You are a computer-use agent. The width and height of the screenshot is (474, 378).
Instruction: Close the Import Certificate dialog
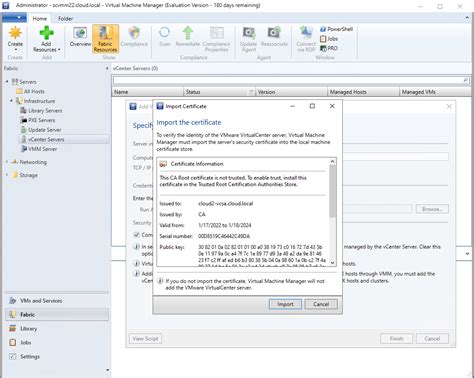pos(332,106)
